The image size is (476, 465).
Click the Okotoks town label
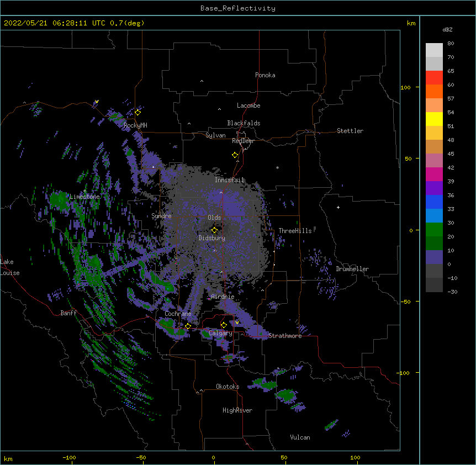point(228,387)
